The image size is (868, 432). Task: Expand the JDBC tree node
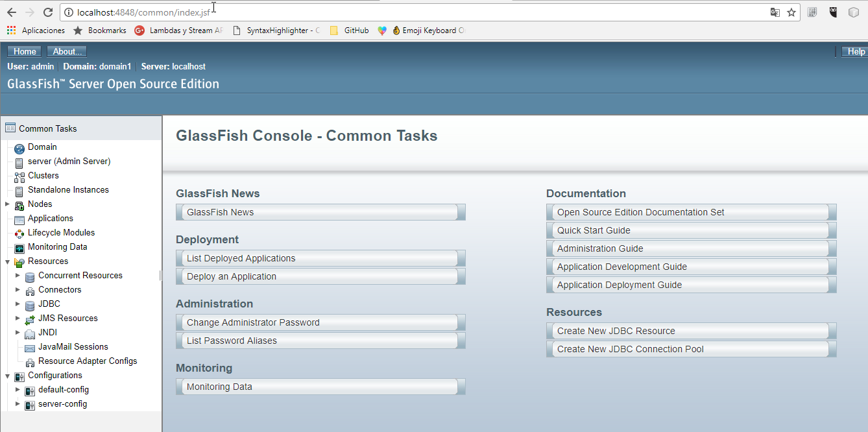coord(18,304)
